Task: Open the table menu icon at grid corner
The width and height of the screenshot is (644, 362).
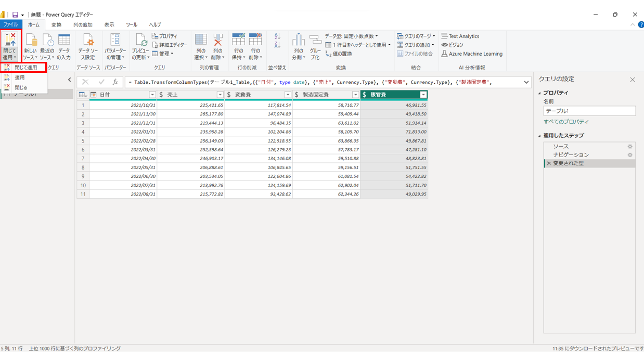Action: (83, 95)
